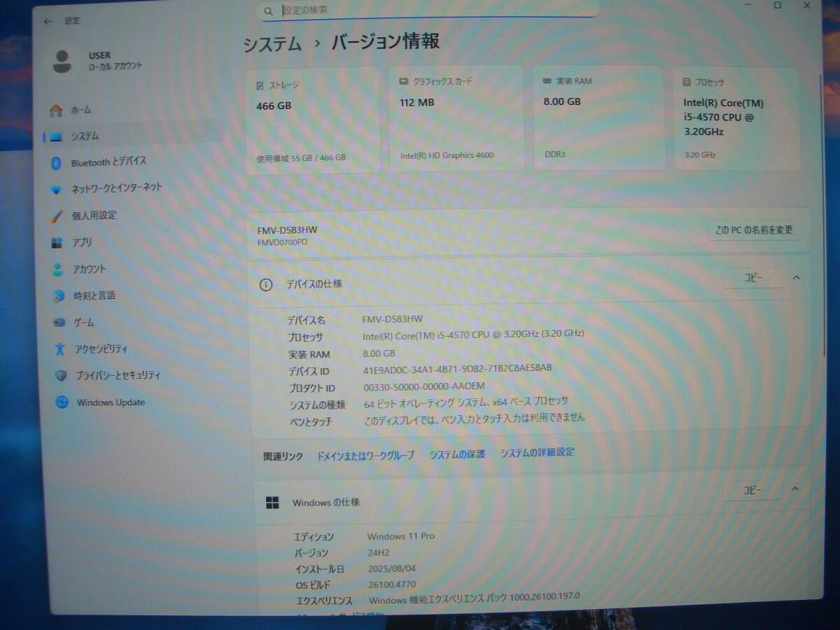Click この PC の名前を変更 button
This screenshot has height=630, width=840.
[x=753, y=230]
